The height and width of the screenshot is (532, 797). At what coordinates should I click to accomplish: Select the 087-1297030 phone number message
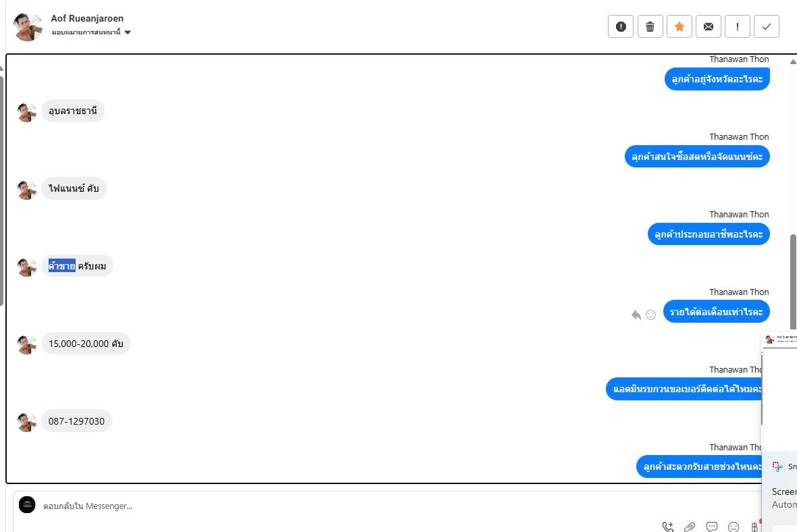[76, 421]
